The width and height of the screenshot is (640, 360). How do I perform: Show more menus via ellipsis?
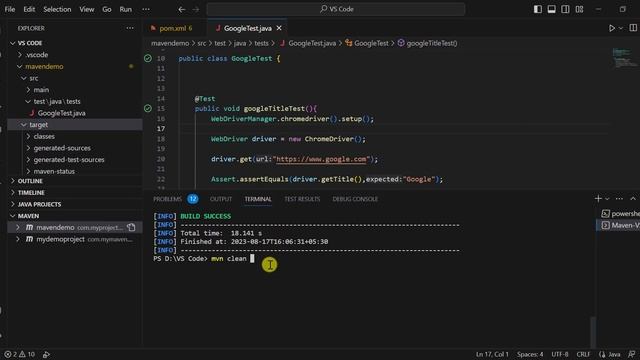point(146,9)
